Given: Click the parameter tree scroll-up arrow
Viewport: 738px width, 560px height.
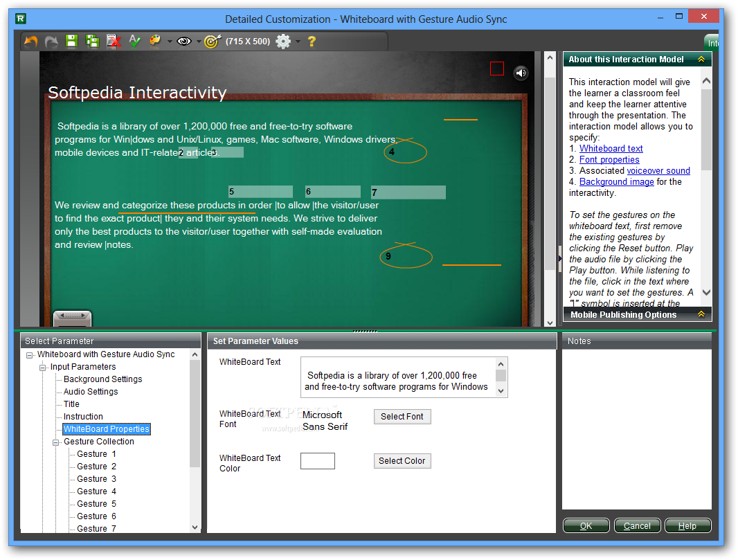Looking at the screenshot, I should pyautogui.click(x=195, y=354).
